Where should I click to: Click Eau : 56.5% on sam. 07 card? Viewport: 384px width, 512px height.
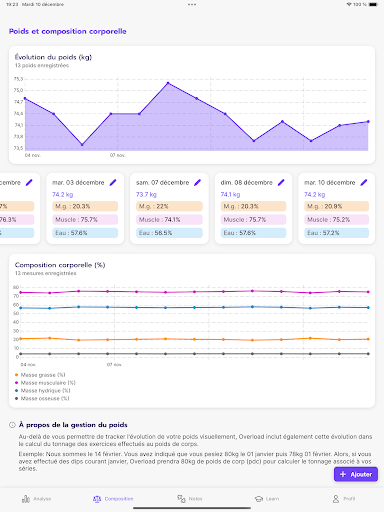(x=169, y=233)
